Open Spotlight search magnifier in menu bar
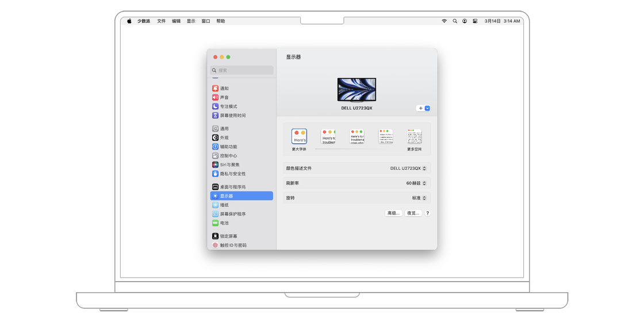Viewport: 644px width, 322px height. coord(455,21)
